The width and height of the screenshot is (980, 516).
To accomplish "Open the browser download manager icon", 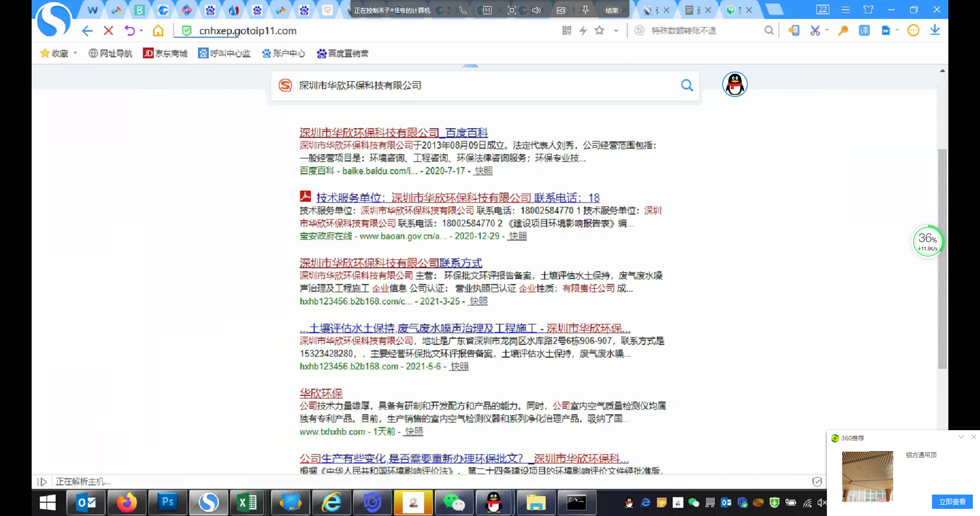I will 936,30.
